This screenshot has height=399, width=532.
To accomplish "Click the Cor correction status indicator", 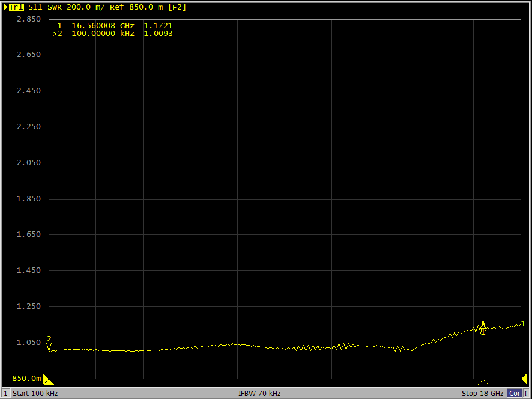I will (x=515, y=394).
